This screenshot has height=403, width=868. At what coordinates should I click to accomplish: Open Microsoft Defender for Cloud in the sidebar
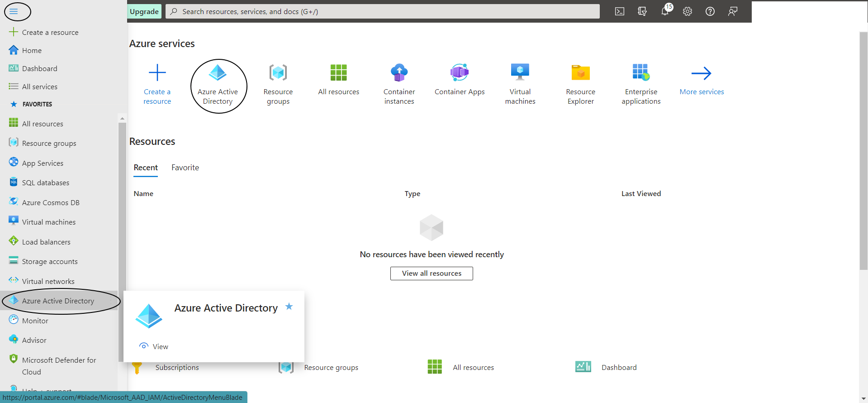click(x=59, y=365)
